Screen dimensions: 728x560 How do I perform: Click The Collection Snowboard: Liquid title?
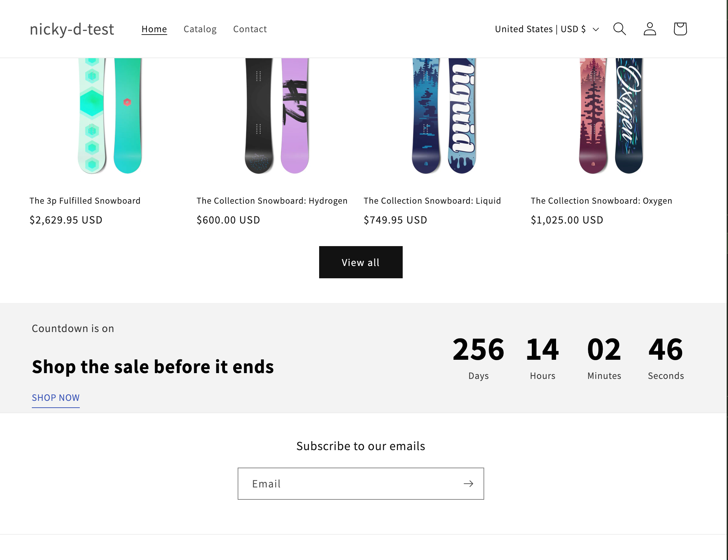coord(432,201)
